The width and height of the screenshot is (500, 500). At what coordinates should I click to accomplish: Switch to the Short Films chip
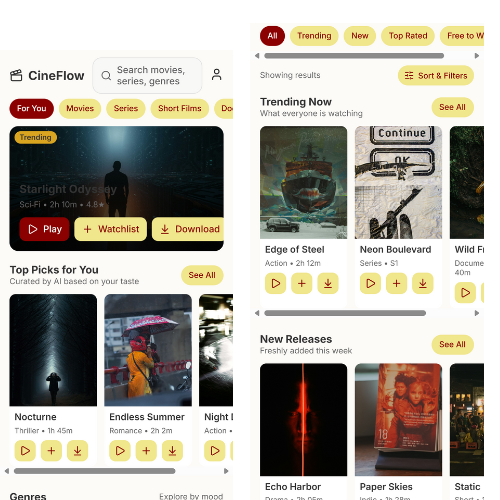tap(180, 108)
